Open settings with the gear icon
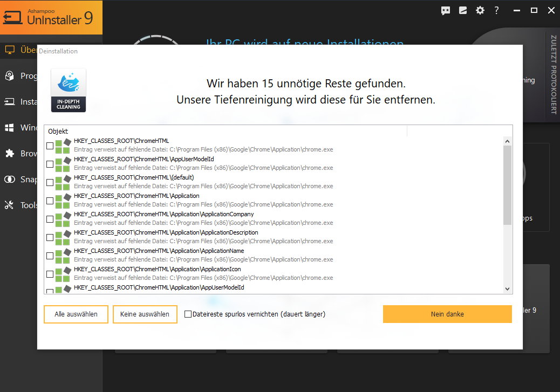The width and height of the screenshot is (560, 392). pos(480,10)
